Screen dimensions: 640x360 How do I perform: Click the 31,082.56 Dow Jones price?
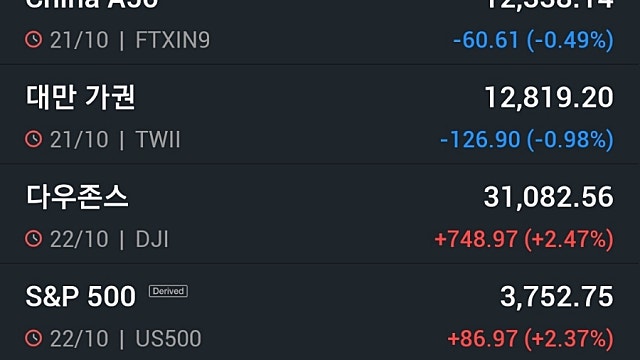pos(549,197)
